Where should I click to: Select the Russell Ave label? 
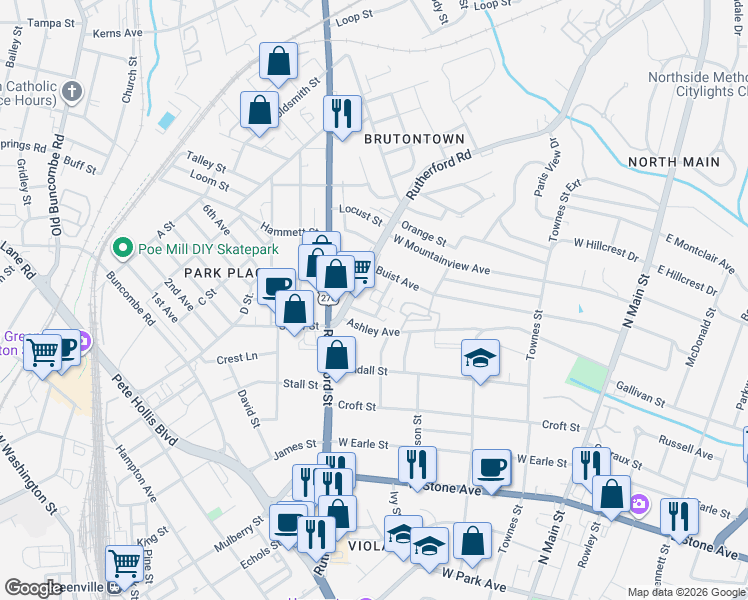click(686, 447)
